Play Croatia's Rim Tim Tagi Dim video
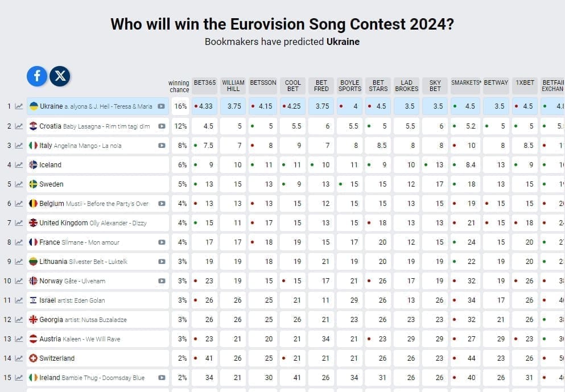Viewport: 565px width, 392px height. click(x=161, y=126)
